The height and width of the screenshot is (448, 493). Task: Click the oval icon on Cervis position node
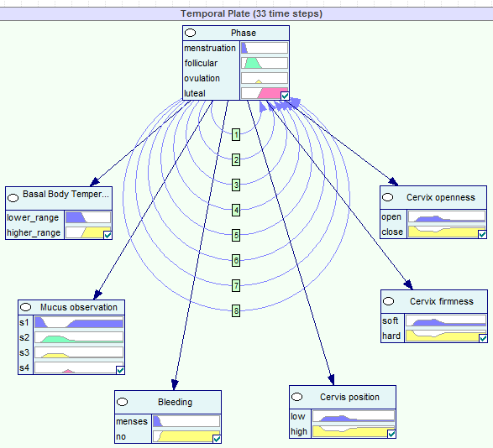point(296,397)
